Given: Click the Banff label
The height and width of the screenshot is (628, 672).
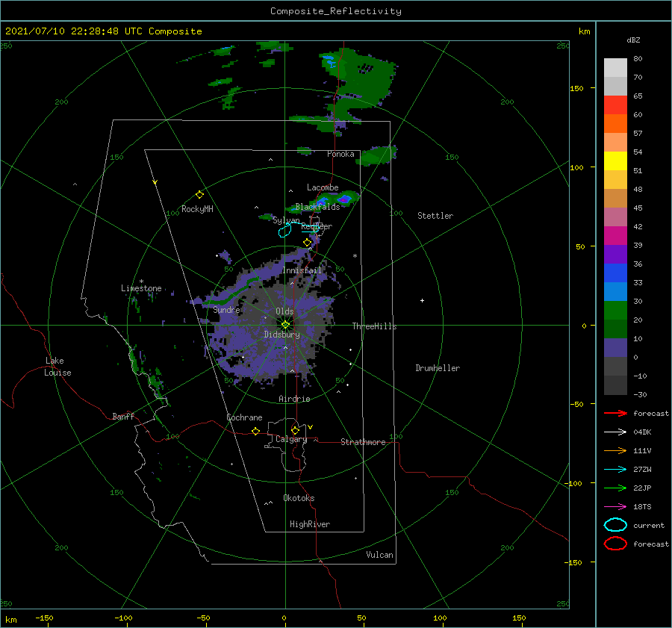Looking at the screenshot, I should pyautogui.click(x=123, y=416).
